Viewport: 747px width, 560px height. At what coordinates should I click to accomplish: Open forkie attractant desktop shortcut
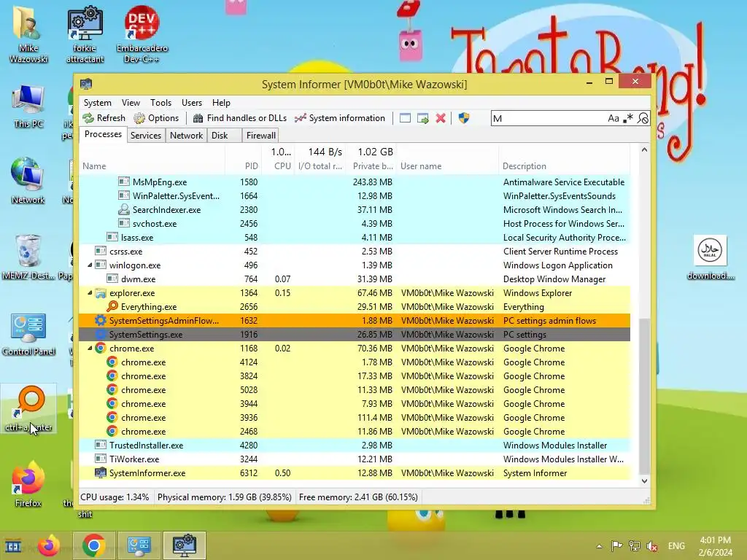[x=85, y=34]
